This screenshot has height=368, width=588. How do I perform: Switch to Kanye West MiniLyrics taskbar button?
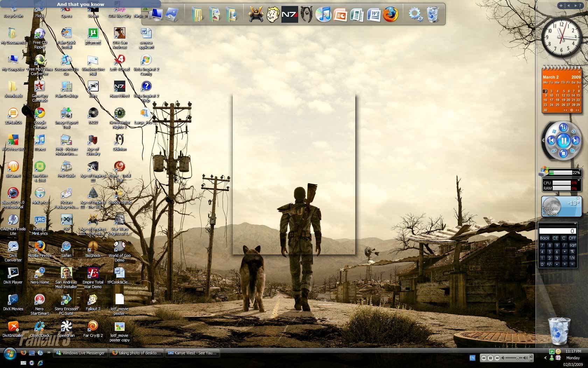pos(192,353)
